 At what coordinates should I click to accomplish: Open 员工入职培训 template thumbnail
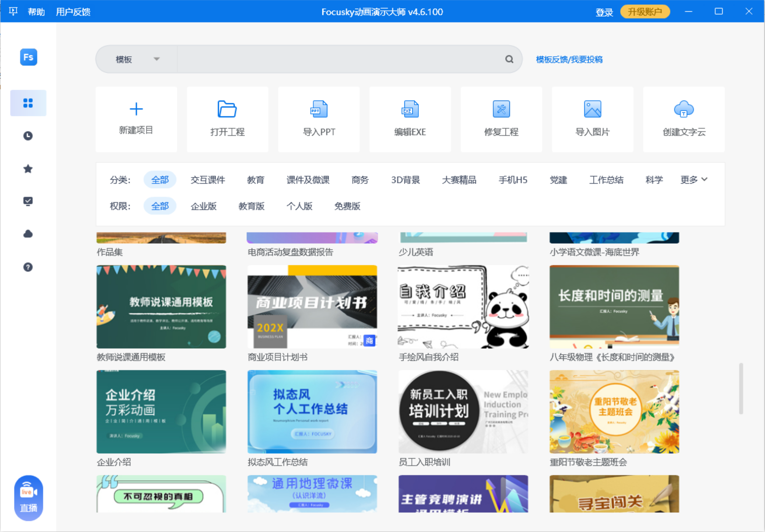463,412
